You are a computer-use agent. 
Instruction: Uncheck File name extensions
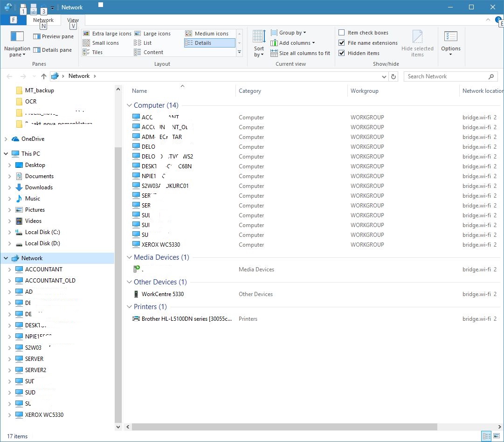342,43
